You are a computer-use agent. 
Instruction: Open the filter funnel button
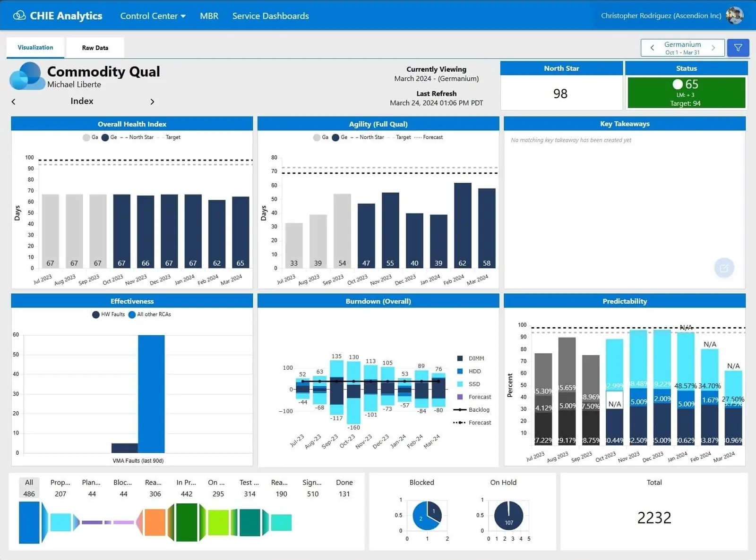[738, 48]
